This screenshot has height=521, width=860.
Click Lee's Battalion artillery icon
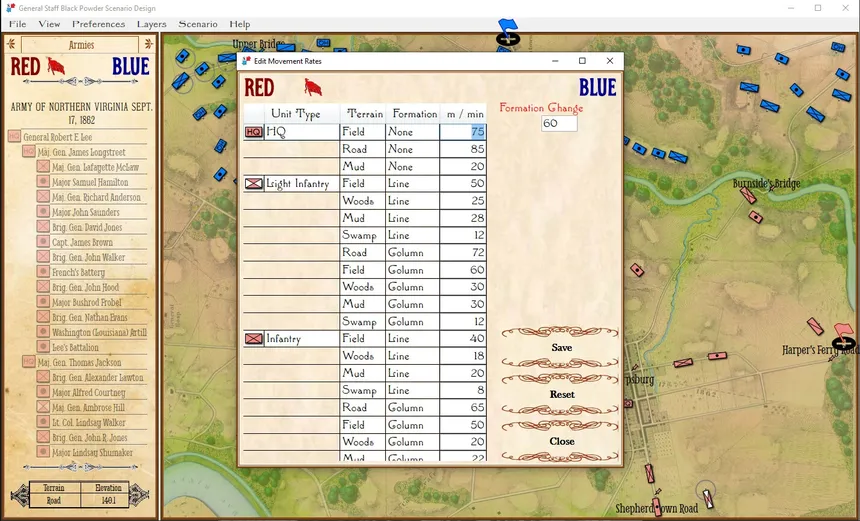[x=43, y=347]
